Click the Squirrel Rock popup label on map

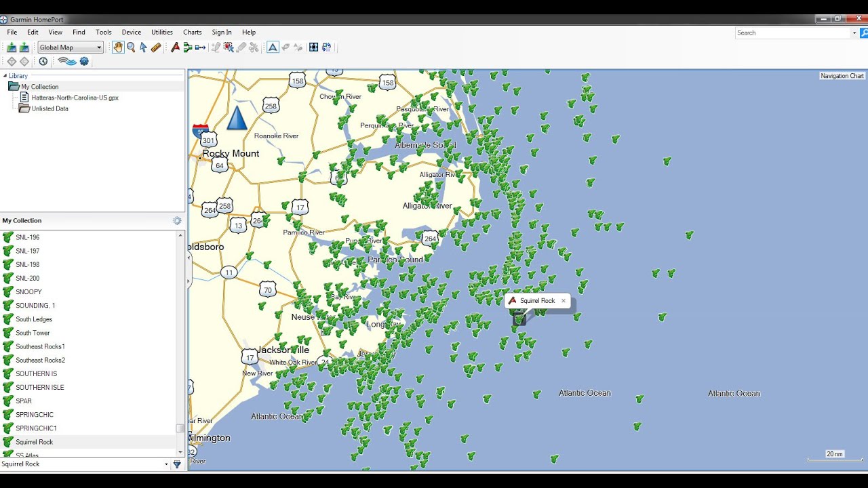pos(537,301)
